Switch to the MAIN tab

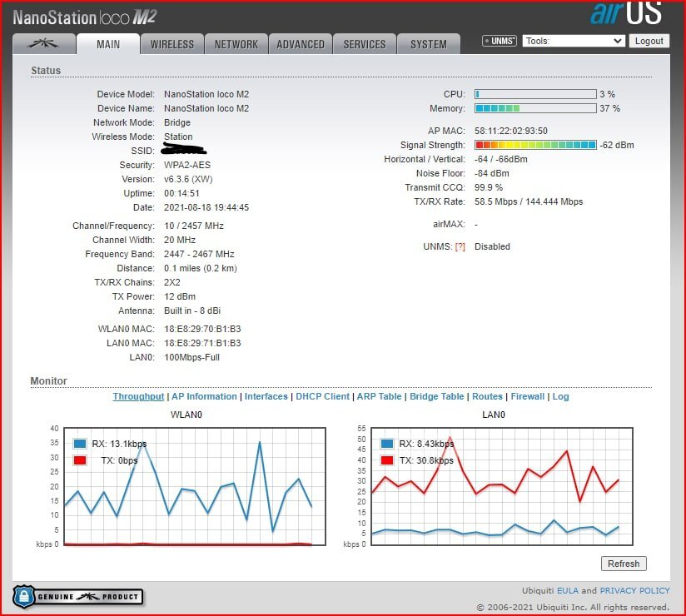(x=108, y=44)
